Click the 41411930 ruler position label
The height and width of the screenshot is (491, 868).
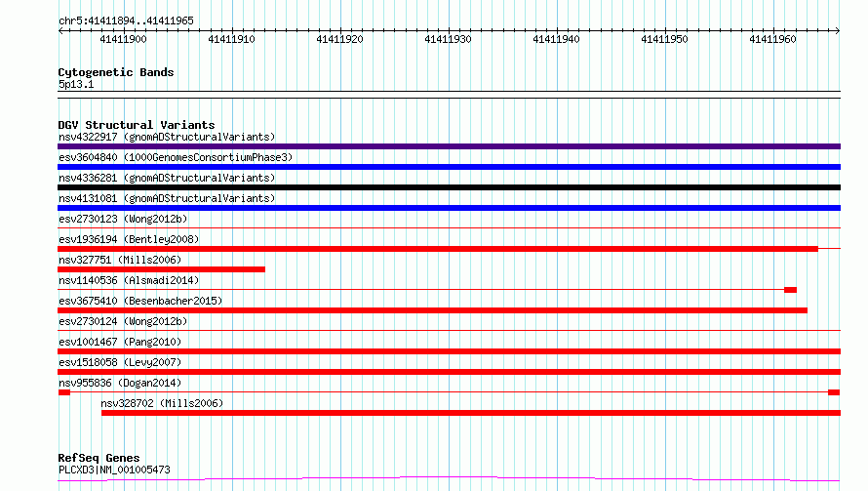[448, 39]
